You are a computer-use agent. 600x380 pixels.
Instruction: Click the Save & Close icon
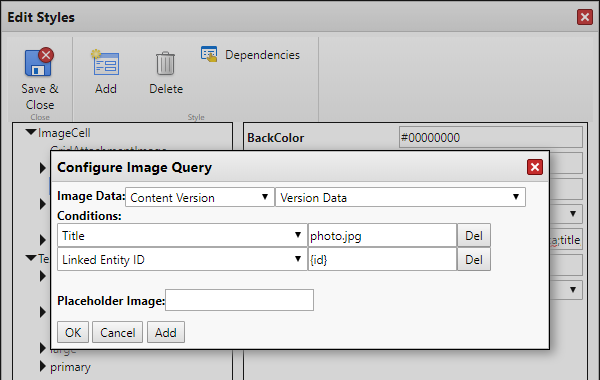coord(39,62)
